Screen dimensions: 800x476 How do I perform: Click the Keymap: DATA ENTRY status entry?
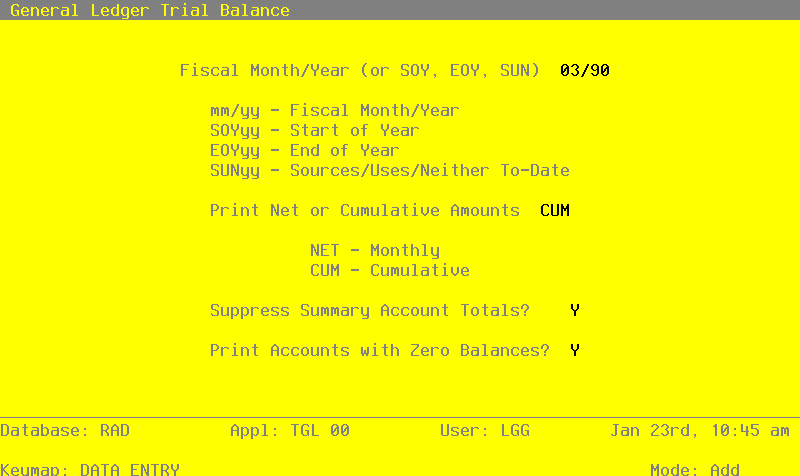tap(90, 469)
